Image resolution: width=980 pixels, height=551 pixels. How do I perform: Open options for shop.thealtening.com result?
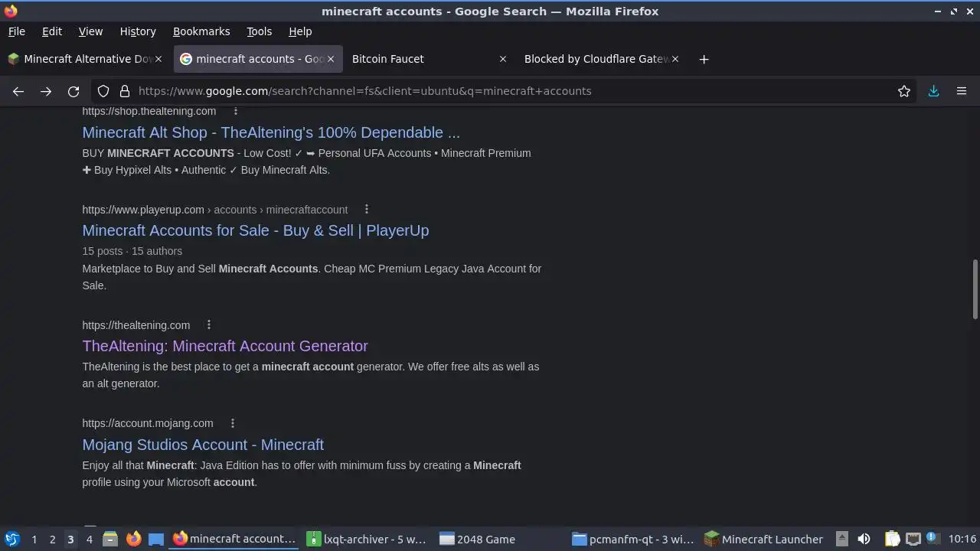pos(236,111)
